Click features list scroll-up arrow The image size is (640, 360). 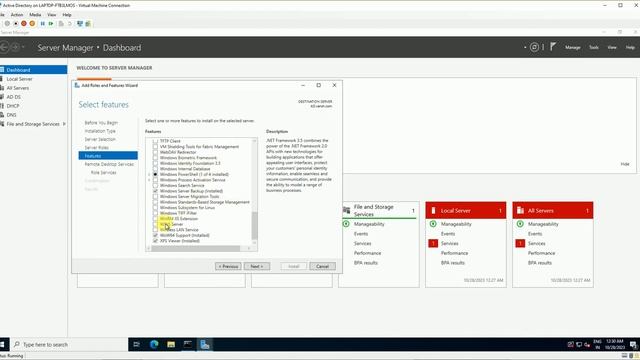pyautogui.click(x=255, y=141)
